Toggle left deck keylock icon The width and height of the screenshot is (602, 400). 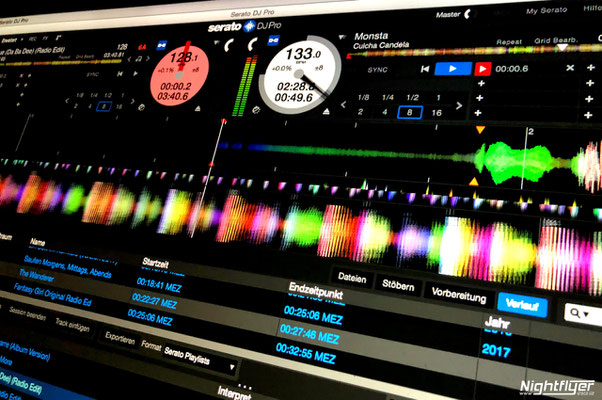tap(162, 46)
